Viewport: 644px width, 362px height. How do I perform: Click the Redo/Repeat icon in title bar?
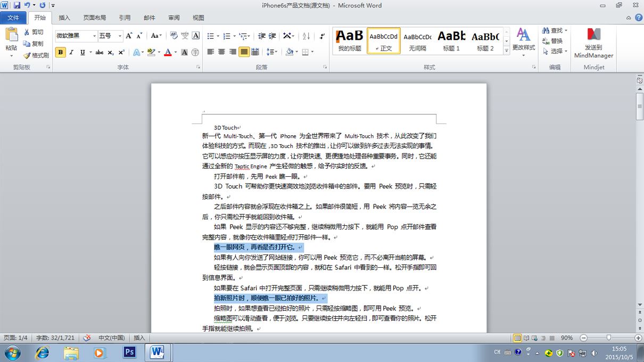(x=43, y=5)
